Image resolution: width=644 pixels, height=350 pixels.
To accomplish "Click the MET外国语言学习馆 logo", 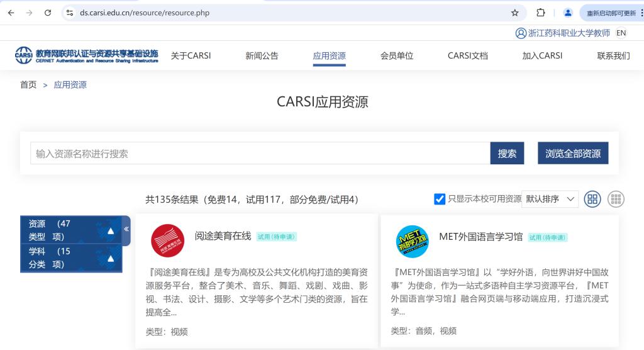I will click(413, 242).
